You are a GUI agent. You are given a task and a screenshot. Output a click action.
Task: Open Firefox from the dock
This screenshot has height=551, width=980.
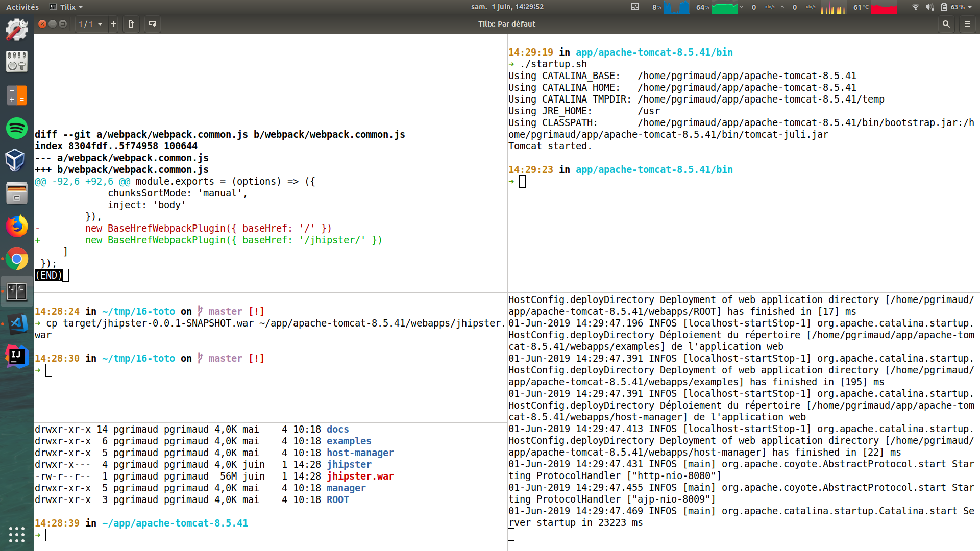pyautogui.click(x=17, y=226)
